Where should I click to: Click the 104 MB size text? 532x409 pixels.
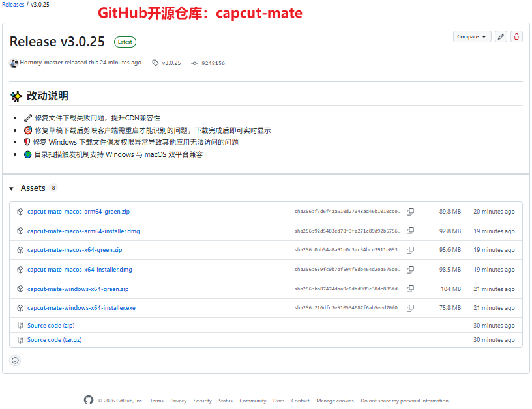[x=451, y=289]
